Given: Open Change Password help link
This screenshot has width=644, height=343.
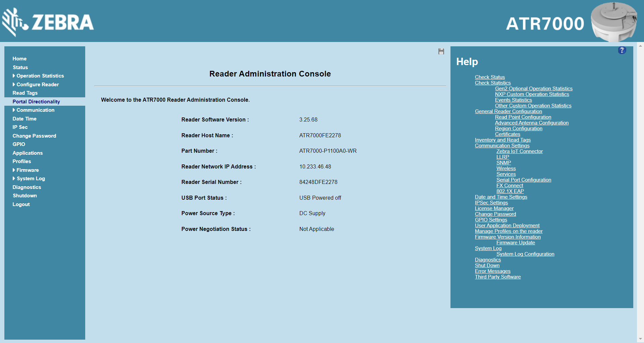Looking at the screenshot, I should [495, 214].
